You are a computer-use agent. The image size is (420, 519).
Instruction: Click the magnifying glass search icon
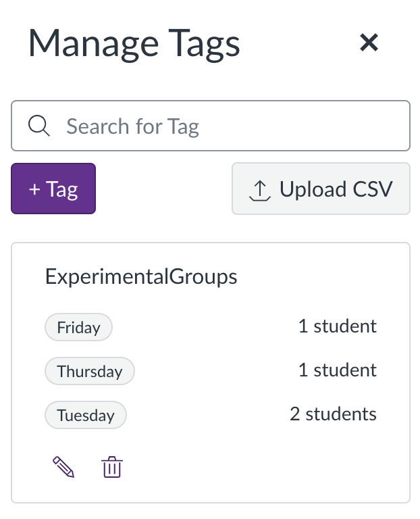pos(38,126)
